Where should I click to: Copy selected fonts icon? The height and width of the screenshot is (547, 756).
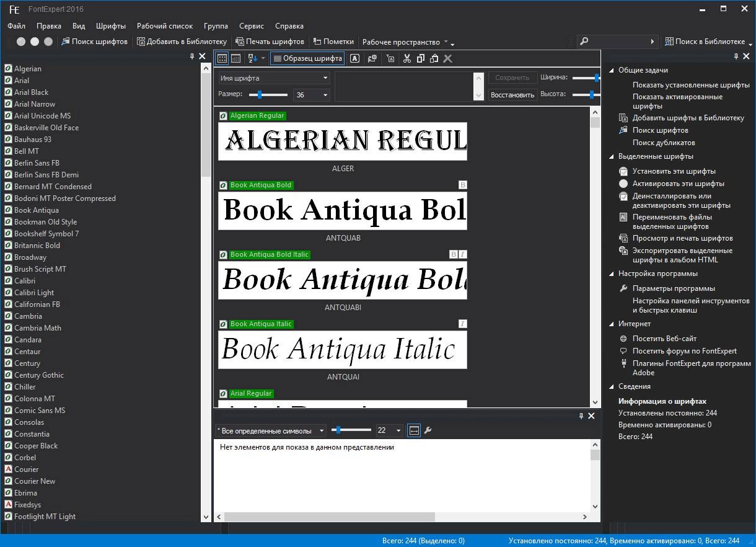[x=421, y=58]
